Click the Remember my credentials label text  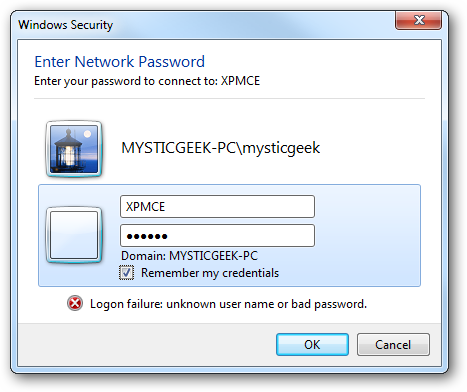pos(210,273)
